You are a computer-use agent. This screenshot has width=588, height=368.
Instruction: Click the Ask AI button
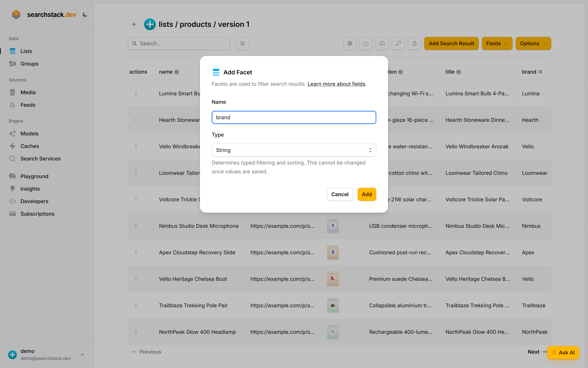[563, 352]
